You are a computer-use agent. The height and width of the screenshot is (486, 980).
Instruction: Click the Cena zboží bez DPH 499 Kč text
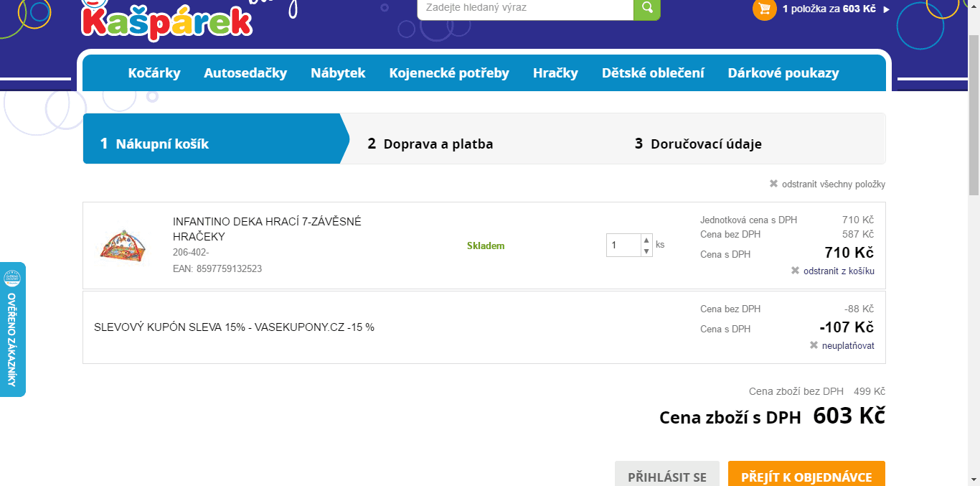tap(817, 391)
